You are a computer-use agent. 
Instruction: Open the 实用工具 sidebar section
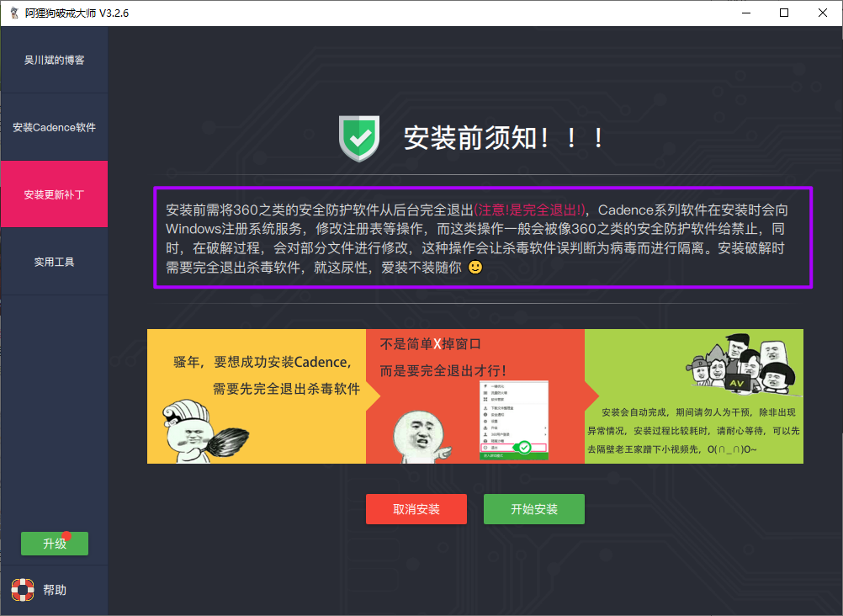[x=55, y=262]
